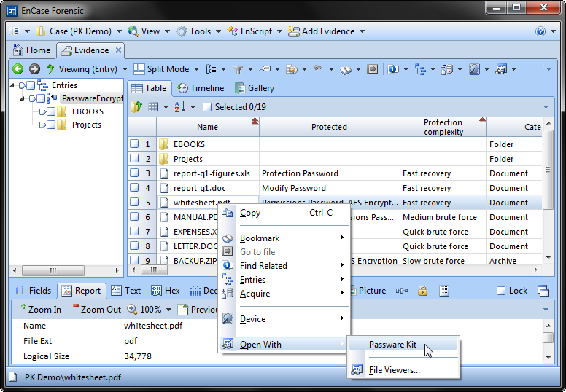Click the report pane's vertical scrollbar thumb
The image size is (566, 392).
pos(548,337)
